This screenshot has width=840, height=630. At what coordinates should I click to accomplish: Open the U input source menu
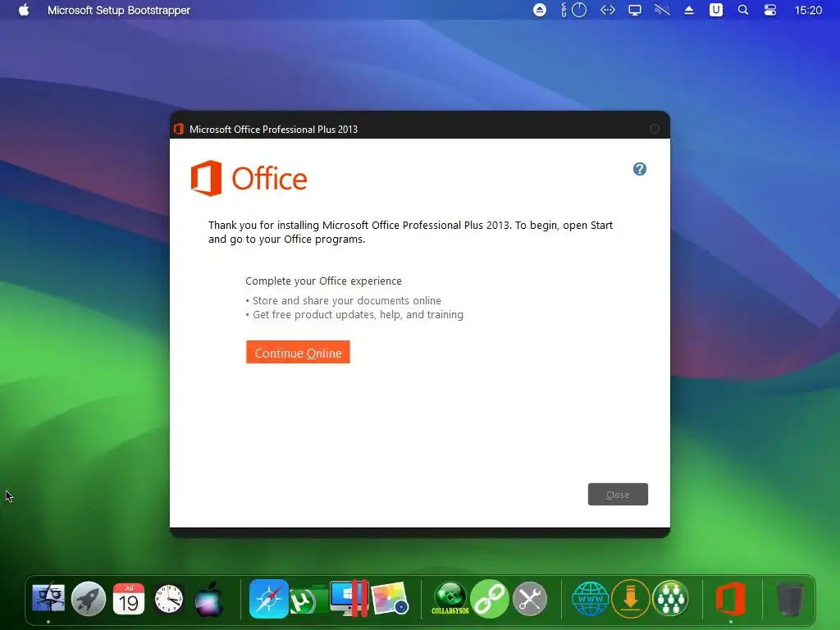click(715, 10)
